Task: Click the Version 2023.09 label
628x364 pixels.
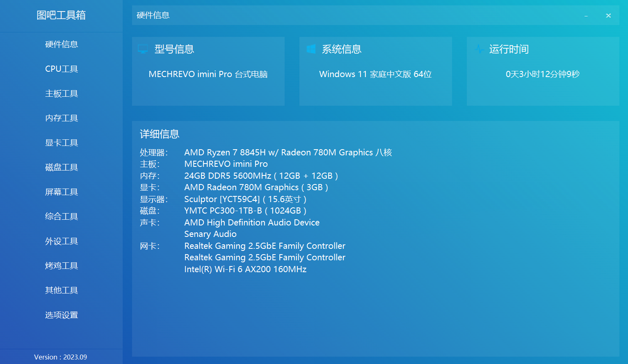Action: tap(60, 357)
